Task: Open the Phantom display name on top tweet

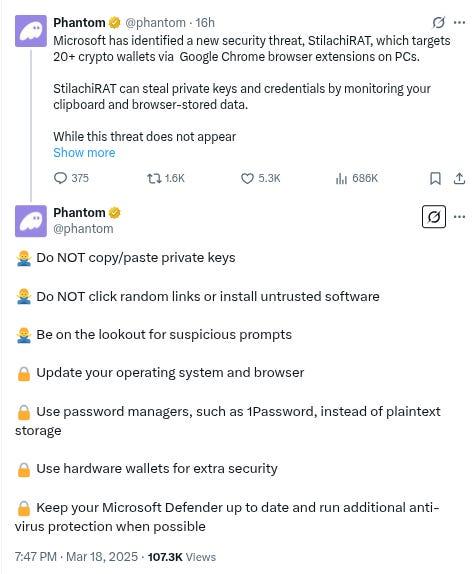Action: (79, 23)
